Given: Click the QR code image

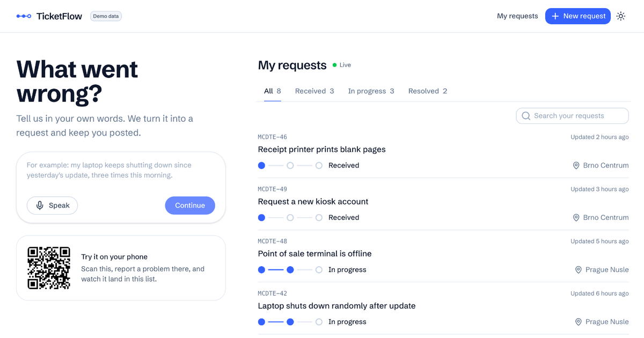Looking at the screenshot, I should coord(49,268).
